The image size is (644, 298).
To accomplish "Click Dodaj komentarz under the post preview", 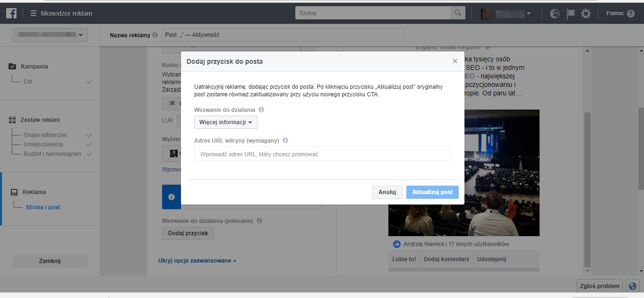I will [447, 259].
